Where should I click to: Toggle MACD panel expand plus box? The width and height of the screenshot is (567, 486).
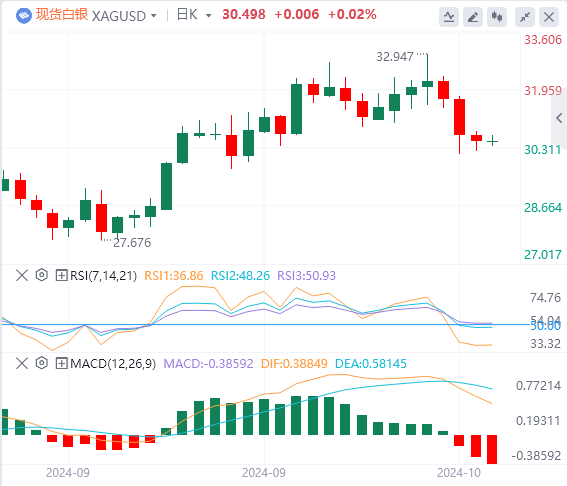(x=61, y=363)
